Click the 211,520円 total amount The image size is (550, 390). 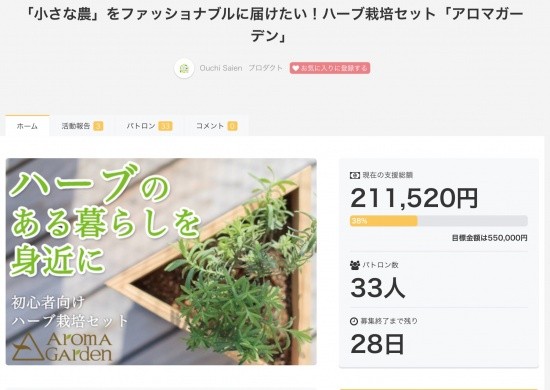414,198
